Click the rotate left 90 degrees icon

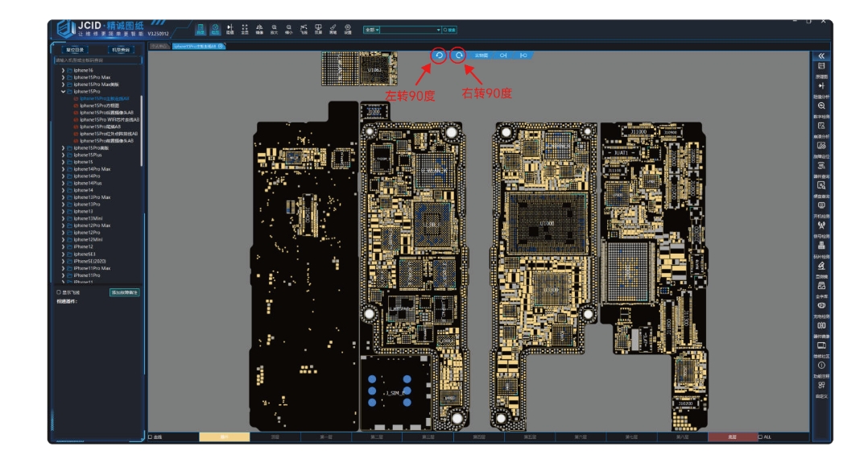tap(439, 56)
